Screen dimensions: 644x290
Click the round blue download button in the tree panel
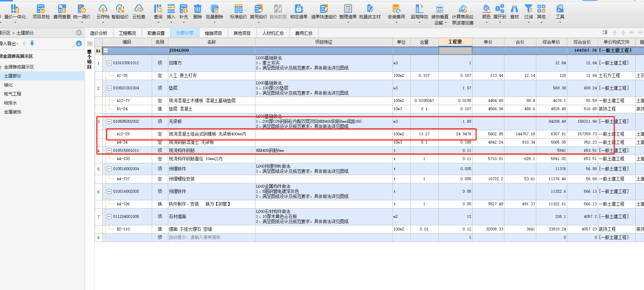tap(79, 43)
